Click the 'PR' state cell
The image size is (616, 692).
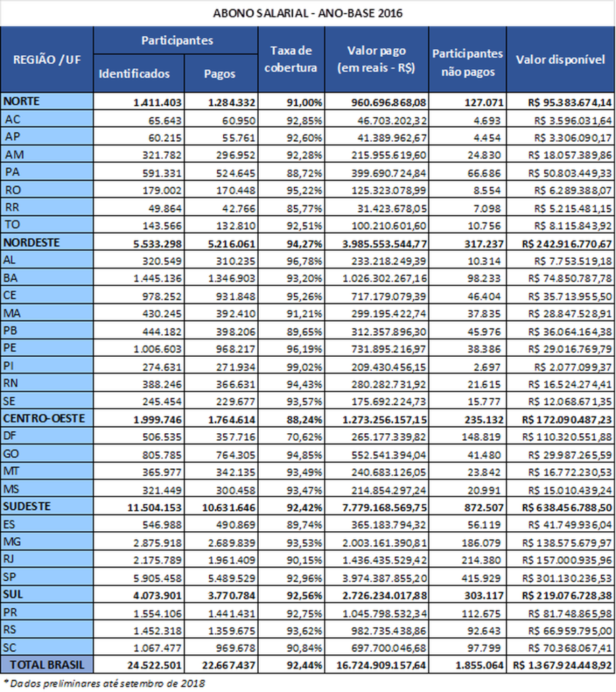tap(47, 612)
